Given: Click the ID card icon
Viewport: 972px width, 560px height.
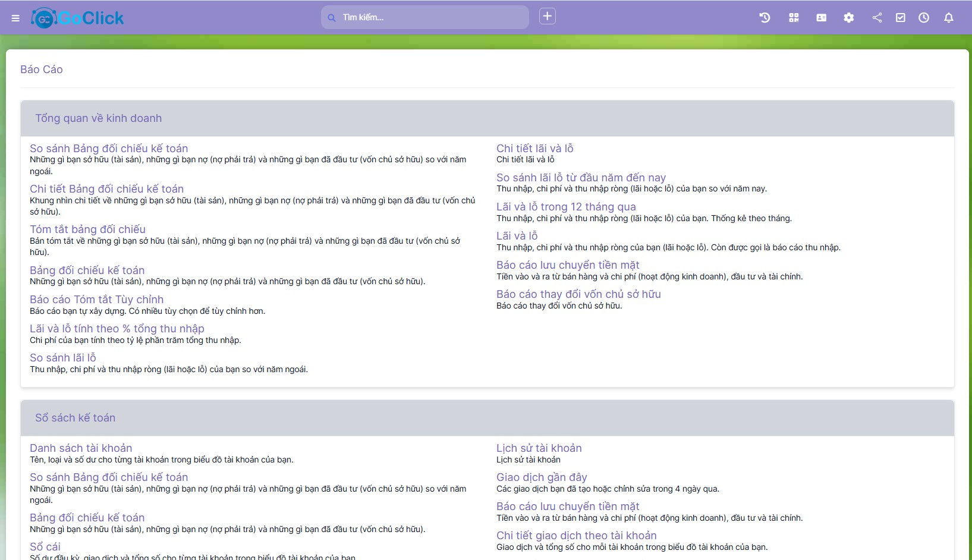Looking at the screenshot, I should pos(821,18).
